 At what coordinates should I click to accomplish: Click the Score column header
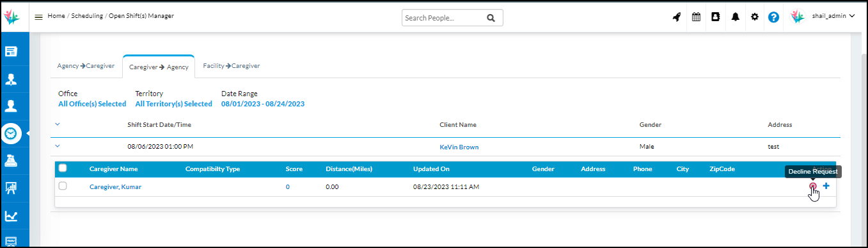click(x=294, y=169)
